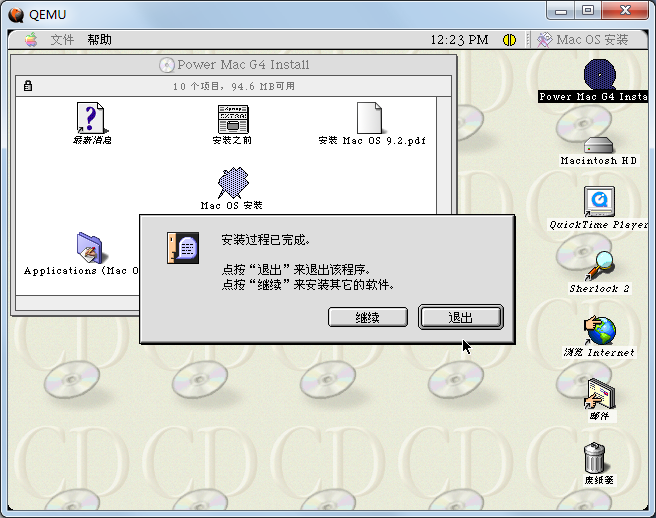The height and width of the screenshot is (518, 656).
Task: Select the Power Mac G4 Install CD desktop icon
Action: click(600, 74)
